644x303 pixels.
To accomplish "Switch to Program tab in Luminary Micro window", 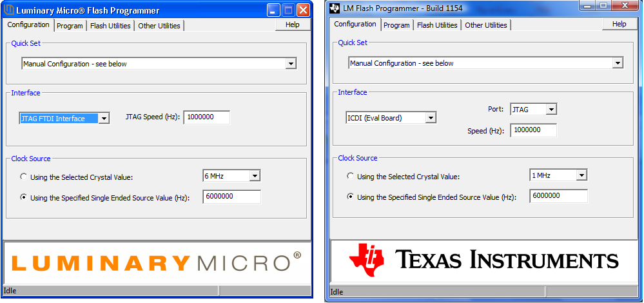I will [70, 26].
